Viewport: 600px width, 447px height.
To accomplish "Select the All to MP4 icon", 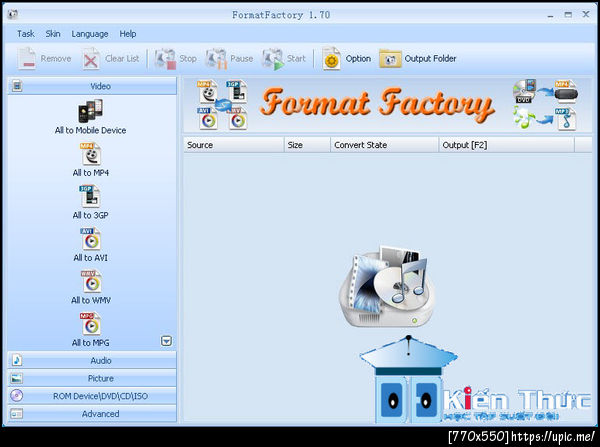I will pyautogui.click(x=91, y=154).
